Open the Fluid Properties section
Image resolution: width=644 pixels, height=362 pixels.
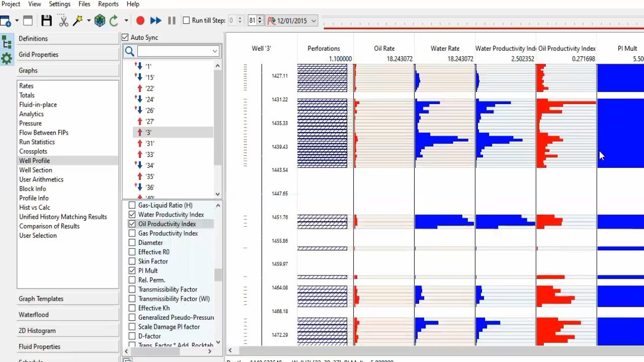click(x=68, y=347)
